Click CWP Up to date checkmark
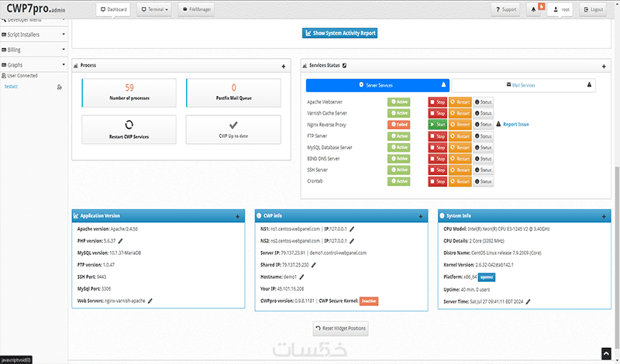 pyautogui.click(x=233, y=125)
